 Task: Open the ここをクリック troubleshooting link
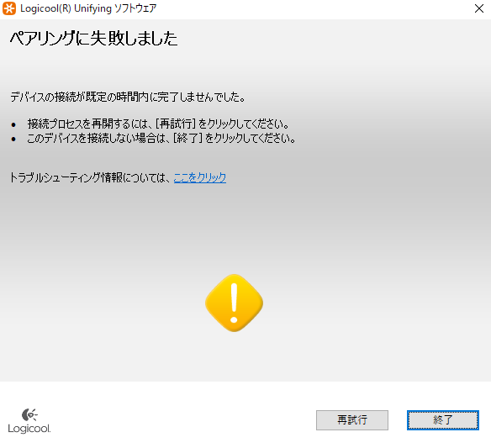coord(200,177)
